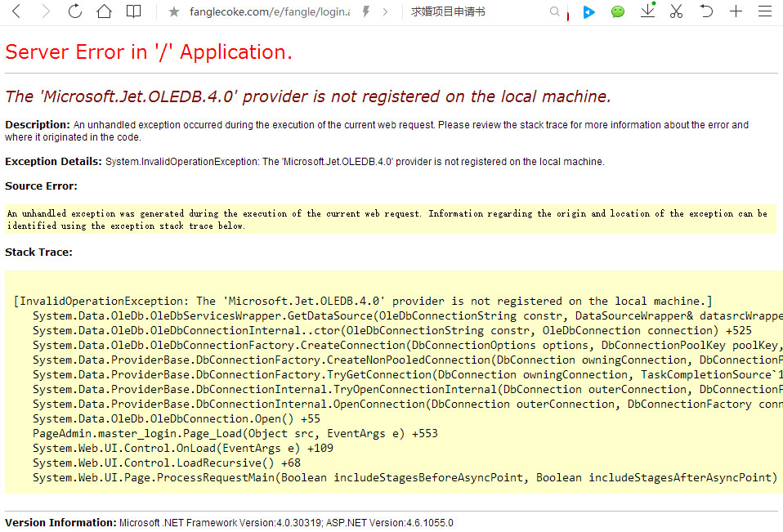The height and width of the screenshot is (532, 783).
Task: Open the browser hamburger menu
Action: (x=765, y=11)
